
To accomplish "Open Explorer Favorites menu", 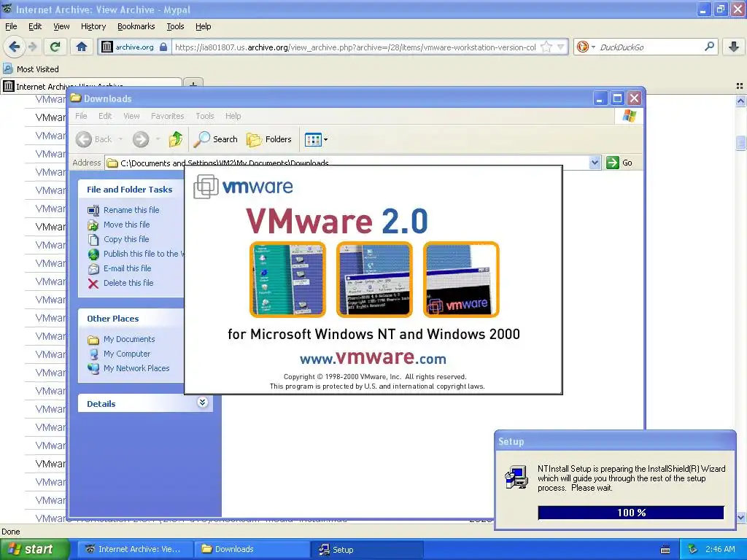I will [x=167, y=116].
